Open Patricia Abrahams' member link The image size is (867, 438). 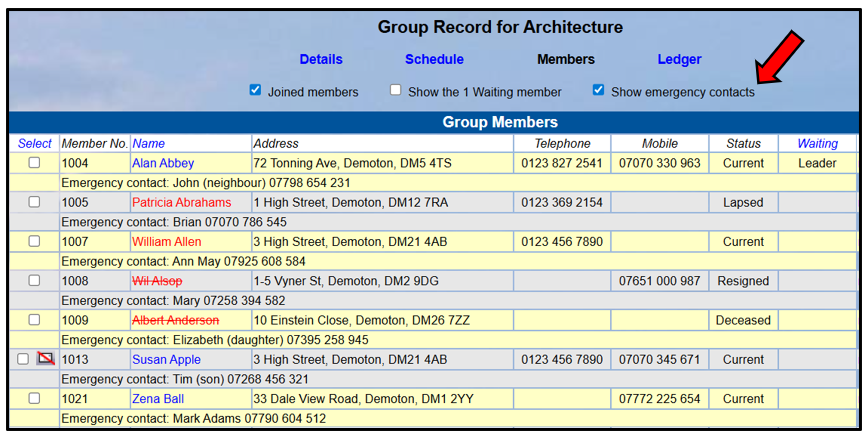pyautogui.click(x=181, y=202)
